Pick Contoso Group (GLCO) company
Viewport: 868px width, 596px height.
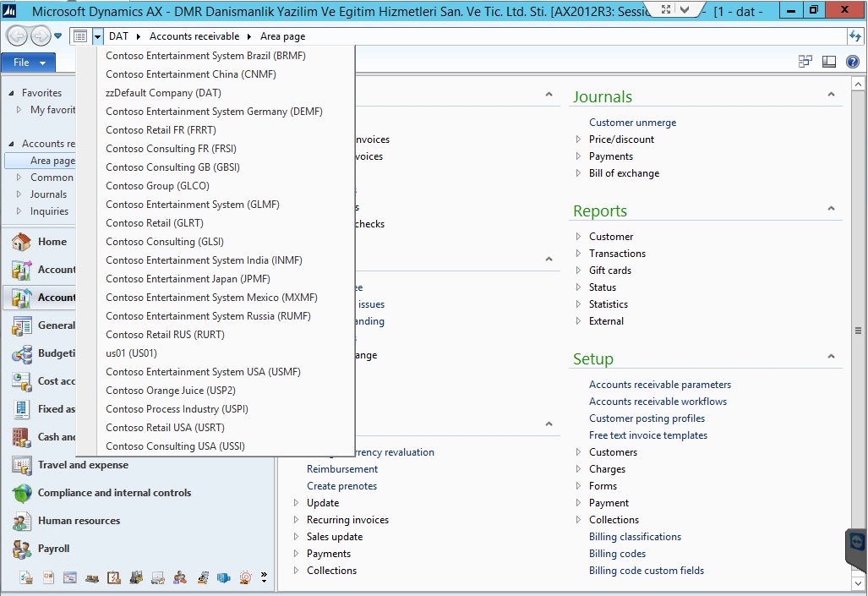click(157, 185)
